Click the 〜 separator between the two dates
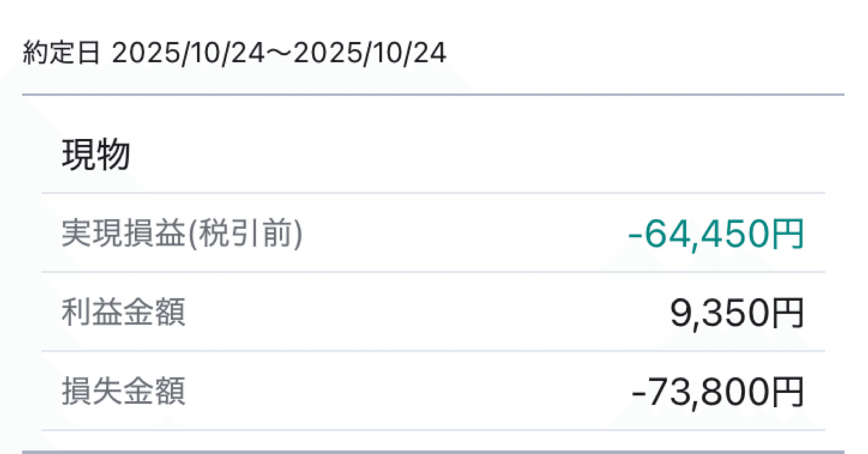Image resolution: width=868 pixels, height=454 pixels. point(279,53)
